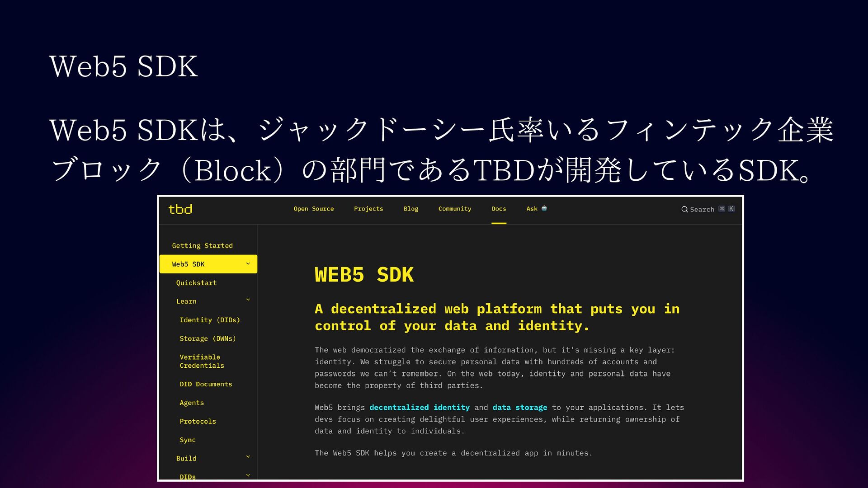This screenshot has width=868, height=488.
Task: Toggle the Build section chevron
Action: pyautogui.click(x=248, y=457)
